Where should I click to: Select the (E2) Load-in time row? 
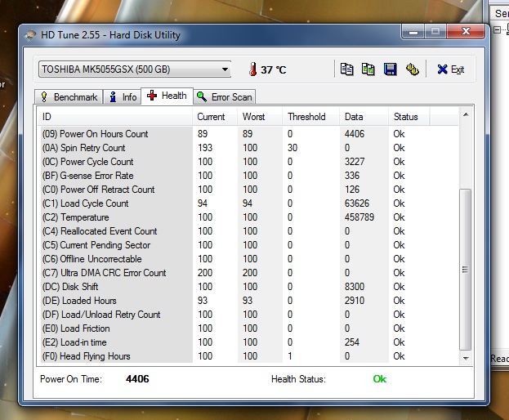[x=248, y=342]
